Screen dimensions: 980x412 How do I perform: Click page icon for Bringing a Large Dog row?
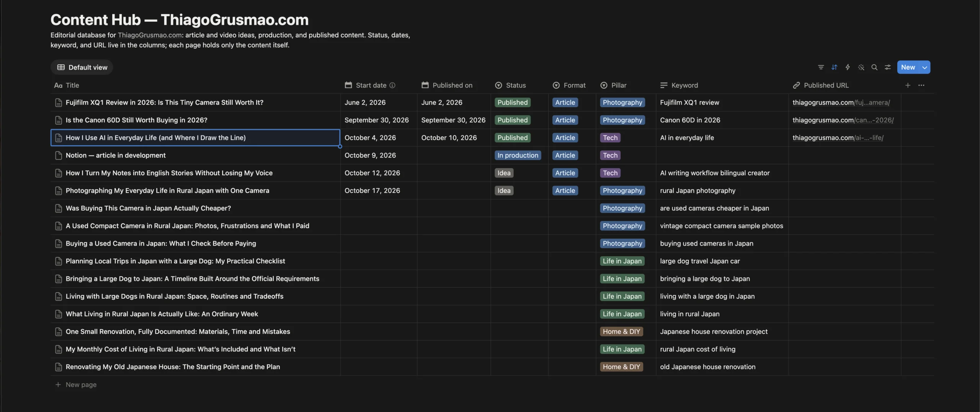(59, 279)
